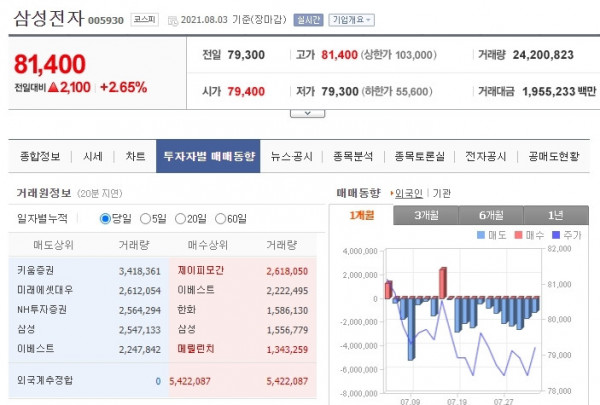600x405 pixels.
Task: Click the 코스피 market badge
Action: (145, 20)
